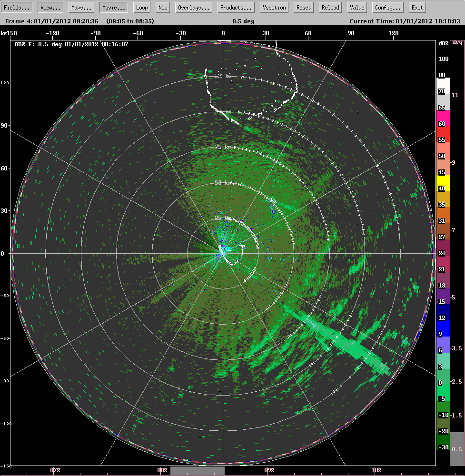Open the Movie control panel

pos(113,7)
